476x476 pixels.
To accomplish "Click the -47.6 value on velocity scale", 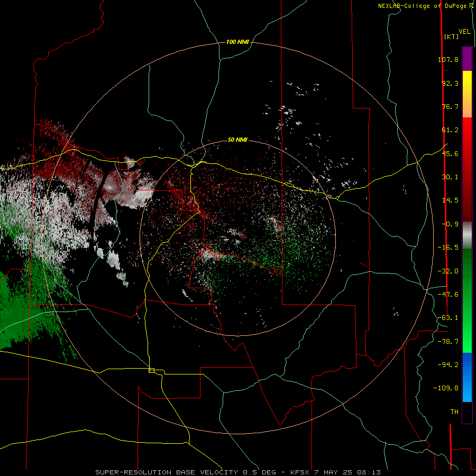I will (x=448, y=295).
